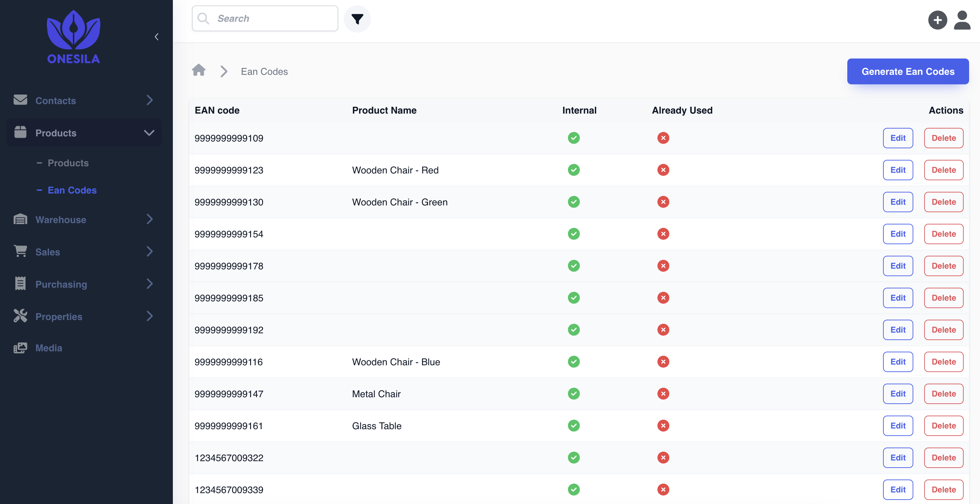This screenshot has height=504, width=980.
Task: Open the Purchasing sidebar menu
Action: coord(84,284)
